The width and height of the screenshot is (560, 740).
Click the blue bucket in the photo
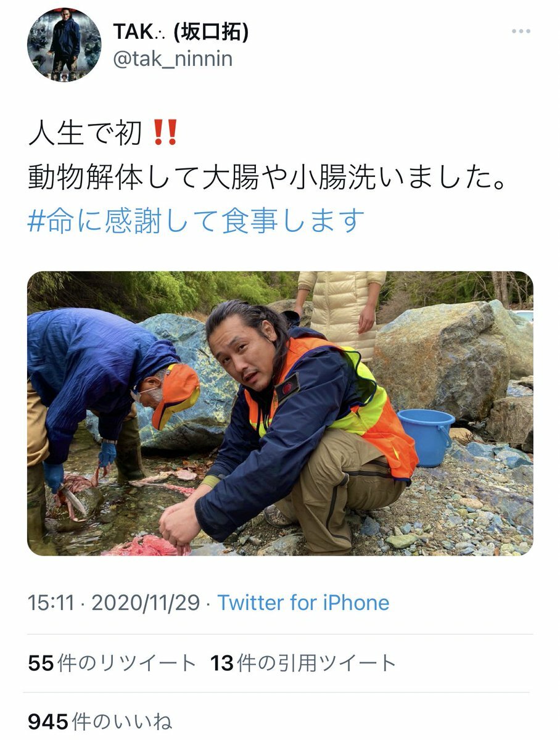426,437
